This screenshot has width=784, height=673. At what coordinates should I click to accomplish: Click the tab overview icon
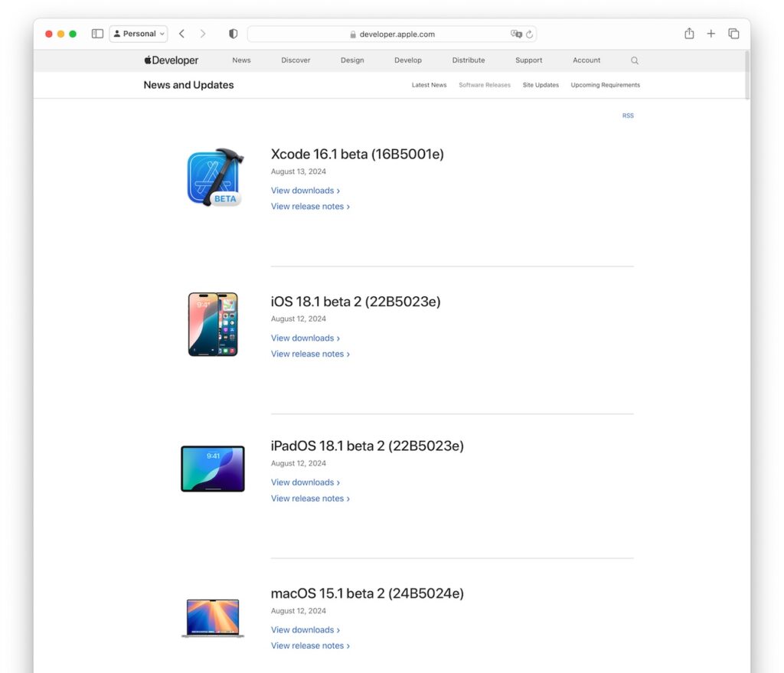tap(733, 34)
